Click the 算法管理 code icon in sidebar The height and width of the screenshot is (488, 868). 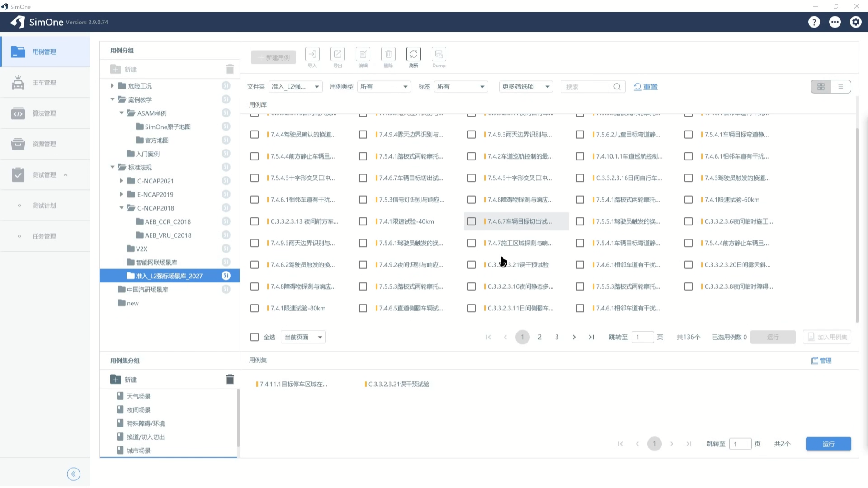pos(18,113)
